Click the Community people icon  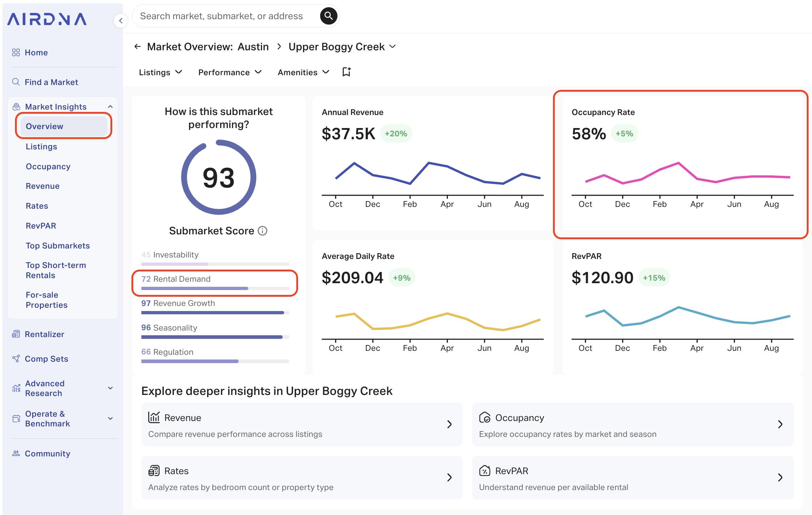click(16, 453)
